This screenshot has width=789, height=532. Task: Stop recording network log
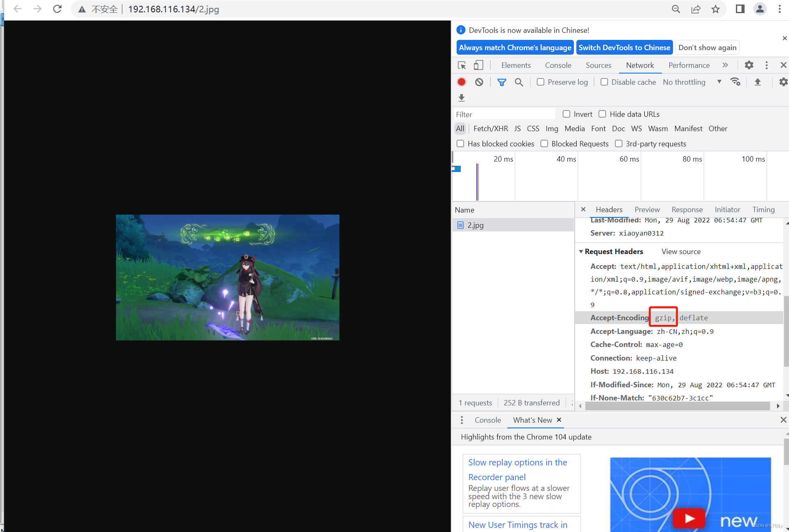pos(462,82)
